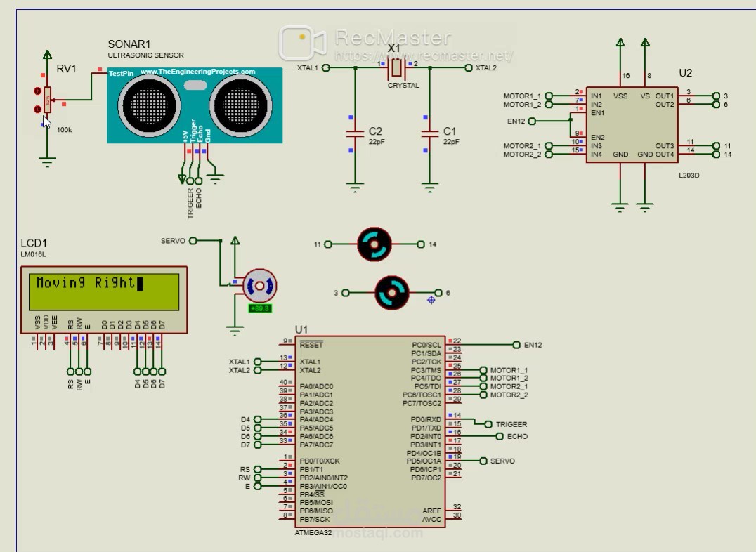Click D7 terminal below LCD1
The width and height of the screenshot is (756, 552).
point(162,372)
